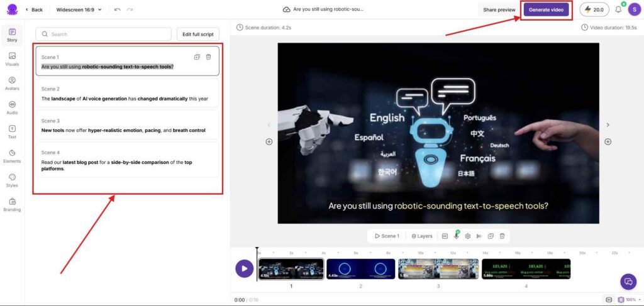Screen dimensions: 644x306
Task: Open the notifications bell
Action: click(x=618, y=9)
